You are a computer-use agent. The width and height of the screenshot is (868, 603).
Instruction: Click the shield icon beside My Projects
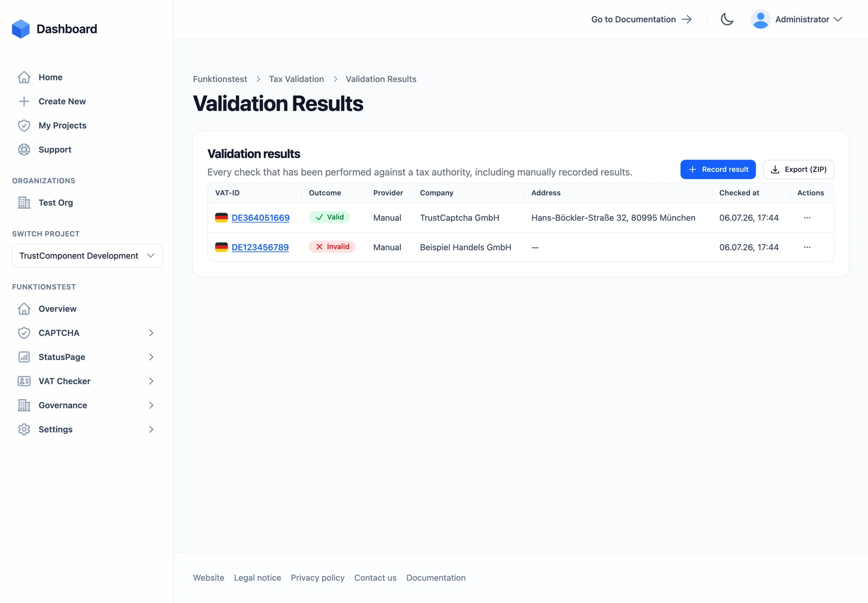coord(24,125)
